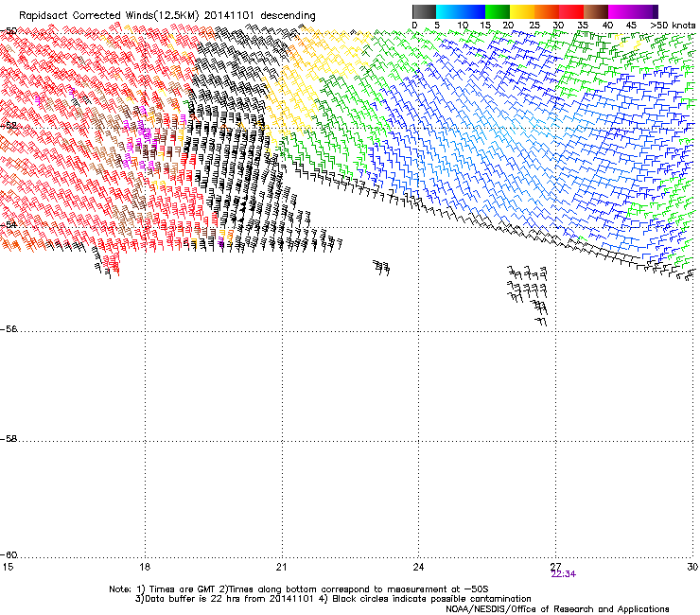Click the note 'Times are GMT' line
This screenshot has width=700, height=615.
(299, 589)
